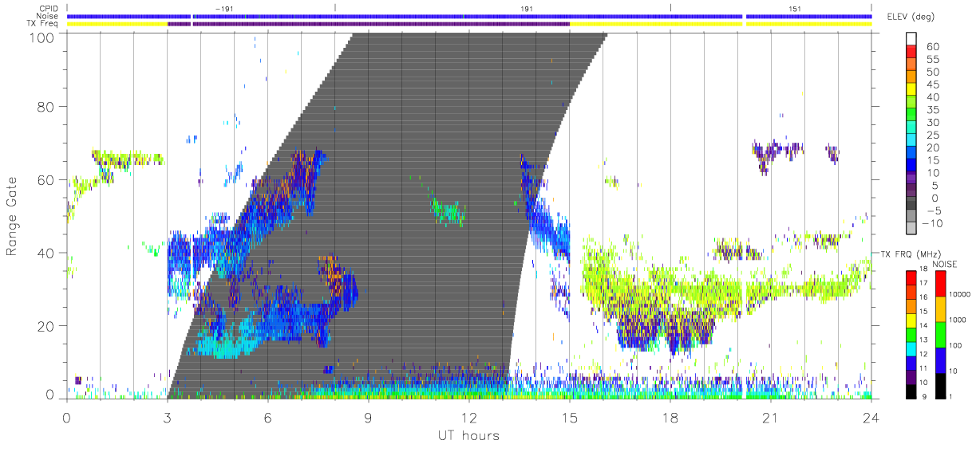Click the '45' label on ELEV colorbar
Viewport: 980px width, 452px height.
932,85
